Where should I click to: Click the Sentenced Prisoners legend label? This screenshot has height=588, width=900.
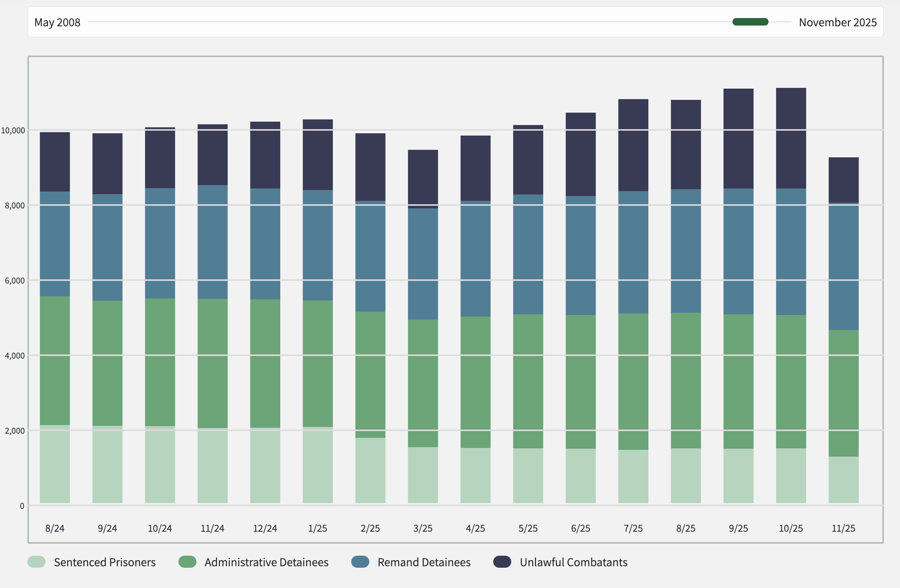(x=105, y=562)
